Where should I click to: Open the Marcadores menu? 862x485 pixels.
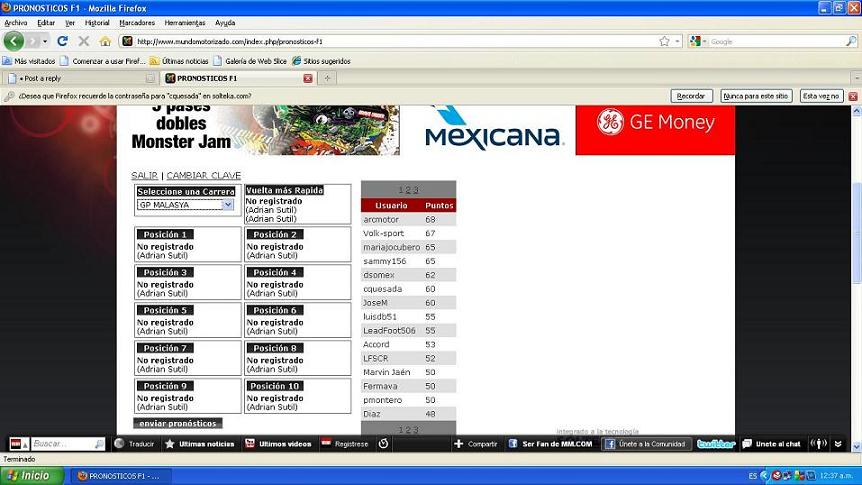pyautogui.click(x=137, y=22)
